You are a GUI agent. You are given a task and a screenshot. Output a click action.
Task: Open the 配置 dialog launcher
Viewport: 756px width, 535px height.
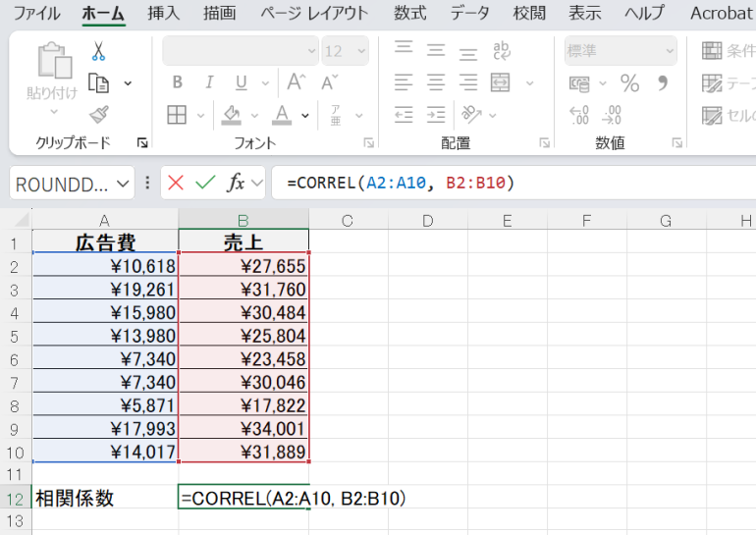tap(544, 142)
